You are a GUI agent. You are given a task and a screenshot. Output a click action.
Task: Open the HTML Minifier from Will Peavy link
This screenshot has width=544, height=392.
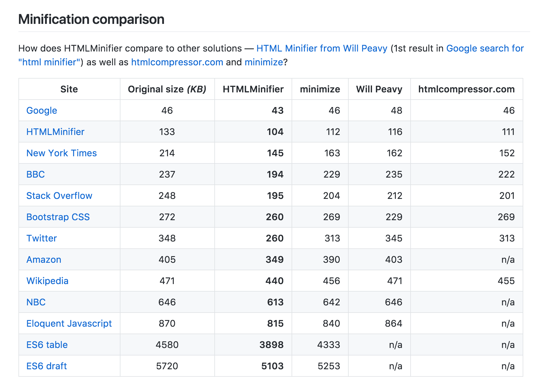point(322,48)
